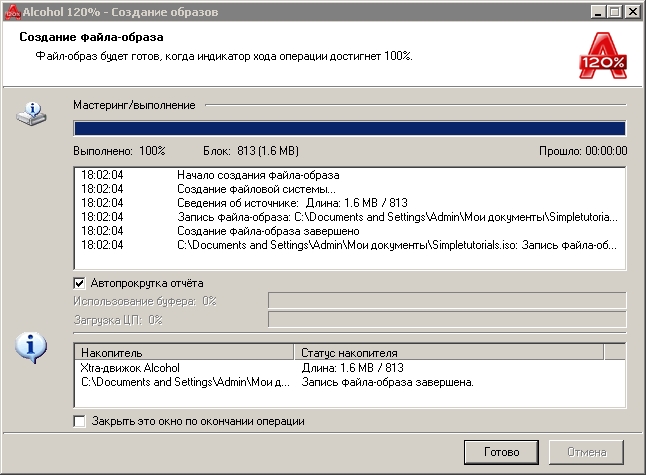
Task: Select log line with Simpletutorials.iso path
Action: 350,245
